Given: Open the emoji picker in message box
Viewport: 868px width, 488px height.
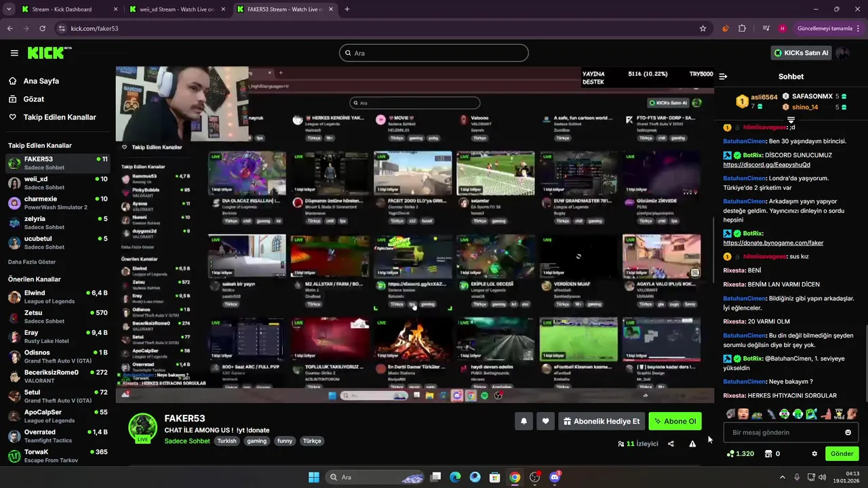Looking at the screenshot, I should [848, 432].
